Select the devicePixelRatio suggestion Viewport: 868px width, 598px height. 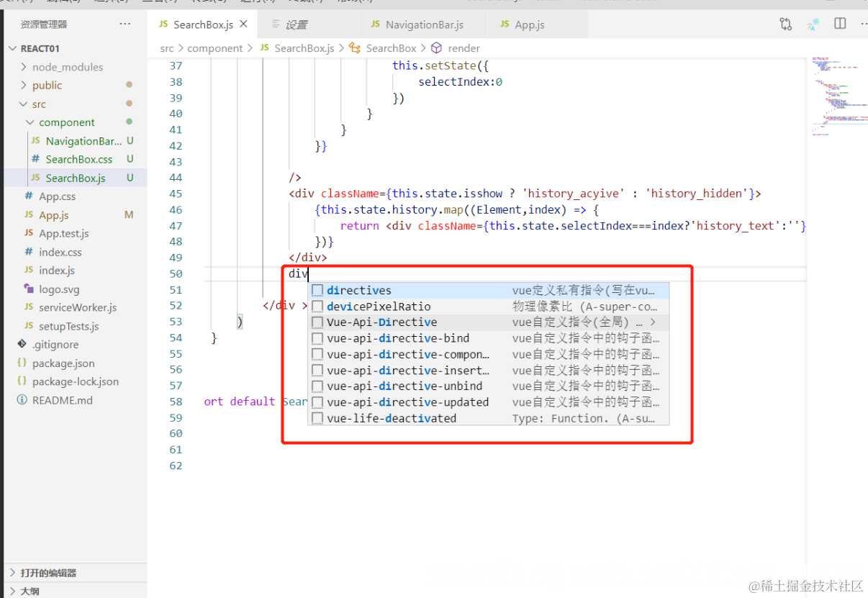[489, 307]
